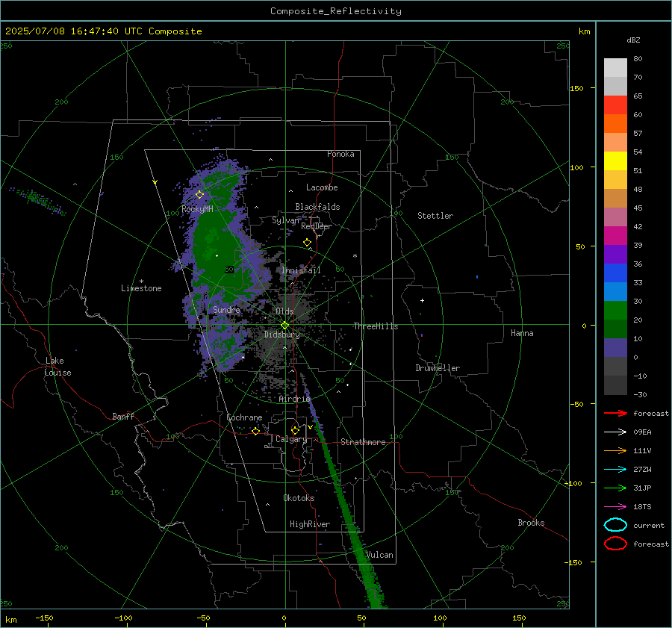672x628 pixels.
Task: Select the bright yellow 54–51 dBZ swatch
Action: click(x=615, y=161)
